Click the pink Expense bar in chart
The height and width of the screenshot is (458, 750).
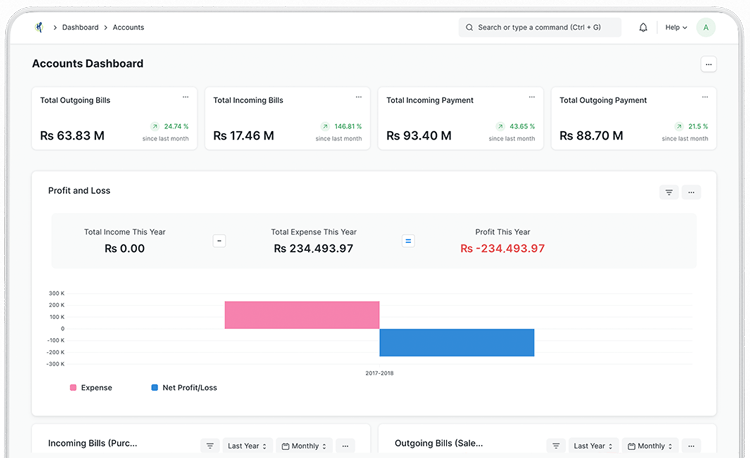coord(301,314)
